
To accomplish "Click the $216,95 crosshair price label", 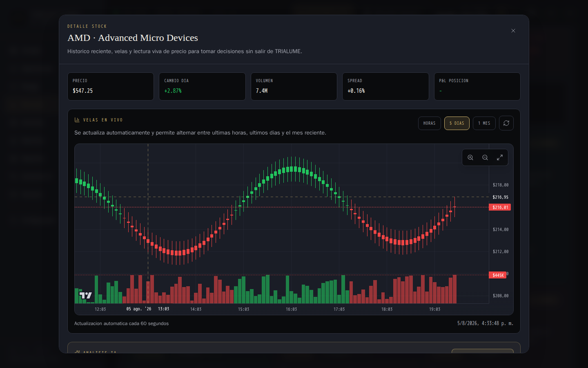I will tap(501, 197).
